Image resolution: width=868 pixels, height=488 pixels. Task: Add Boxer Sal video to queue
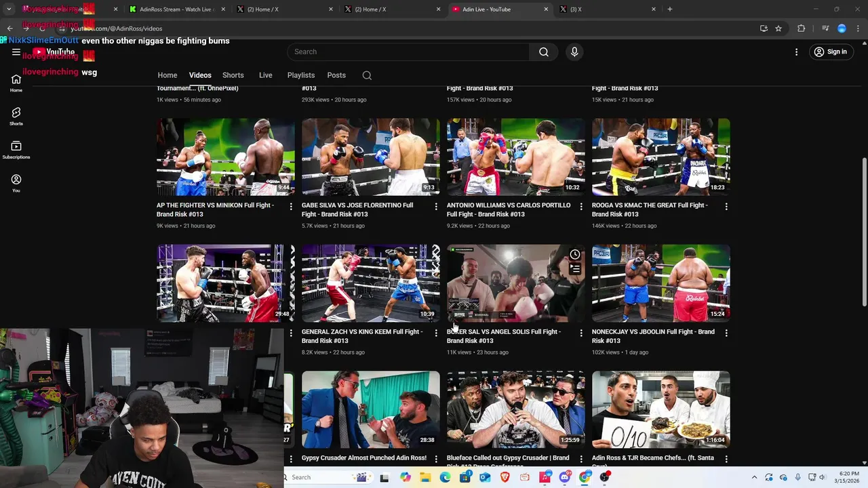point(575,269)
